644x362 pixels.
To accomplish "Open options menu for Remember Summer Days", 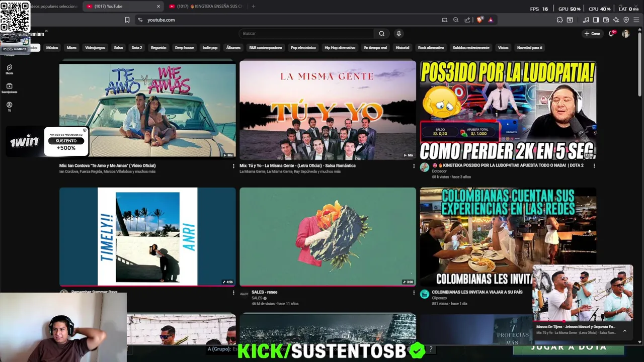I will coord(233,292).
